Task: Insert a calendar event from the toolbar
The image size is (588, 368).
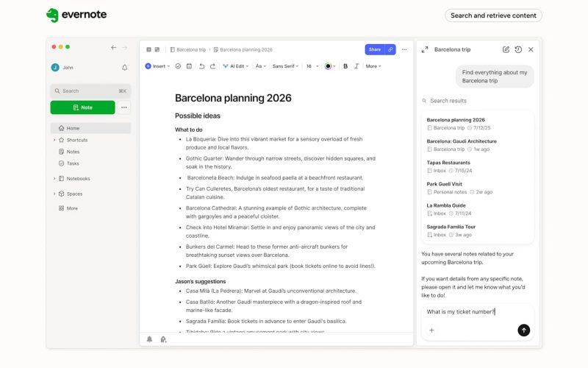Action: [x=189, y=66]
